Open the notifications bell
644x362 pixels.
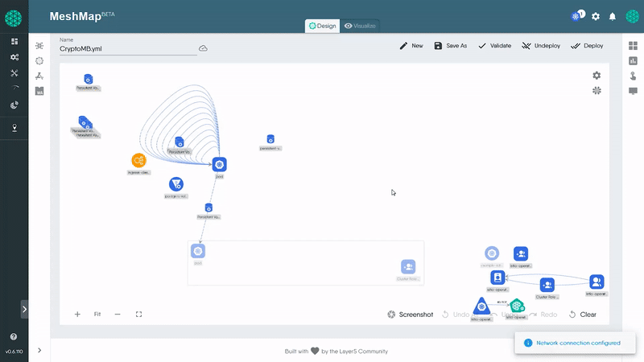613,16
